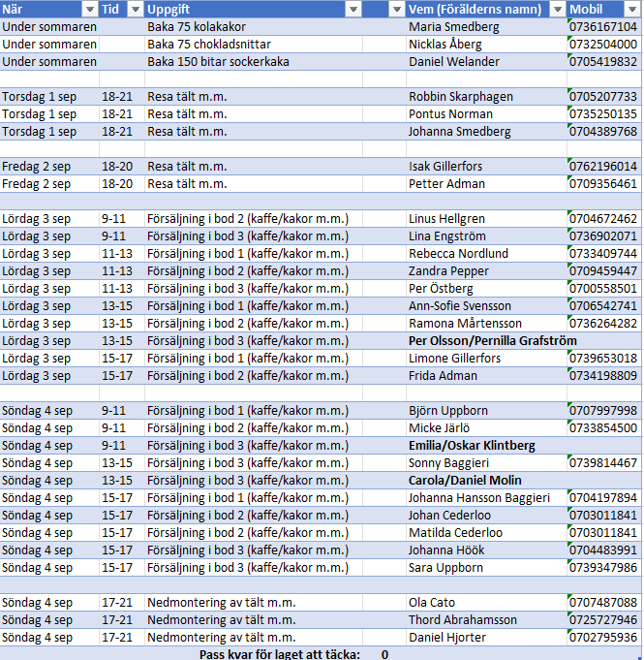This screenshot has width=644, height=660.
Task: Click bold cell Per Olsson/Pernilla Grafström
Action: coord(492,341)
